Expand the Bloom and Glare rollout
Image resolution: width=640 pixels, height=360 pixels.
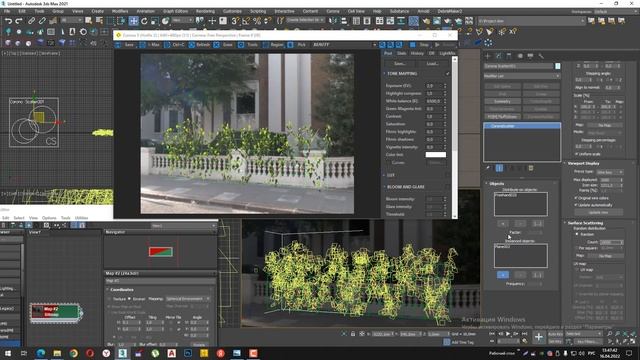click(x=384, y=187)
